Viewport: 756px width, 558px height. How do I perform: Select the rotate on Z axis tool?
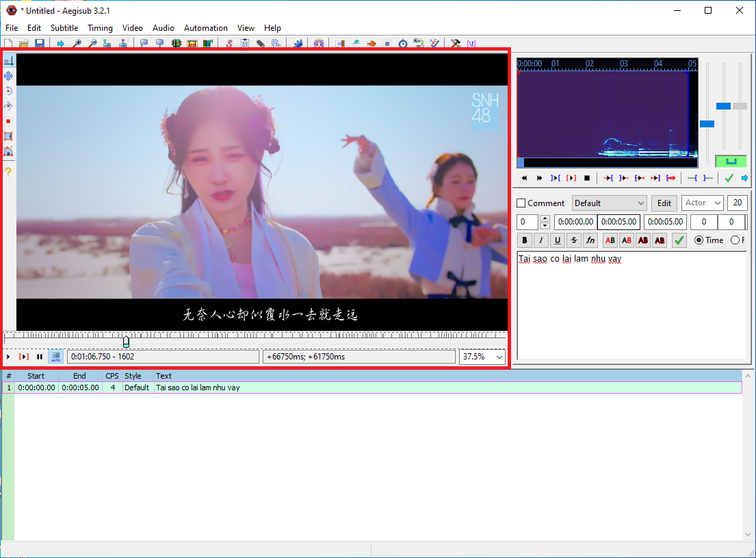[8, 91]
